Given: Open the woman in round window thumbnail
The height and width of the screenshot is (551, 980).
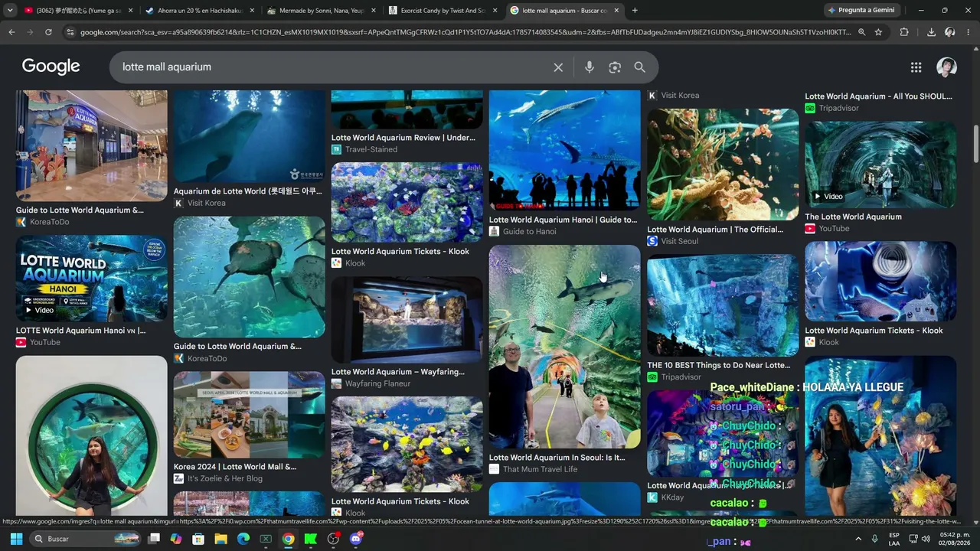Looking at the screenshot, I should tap(91, 435).
